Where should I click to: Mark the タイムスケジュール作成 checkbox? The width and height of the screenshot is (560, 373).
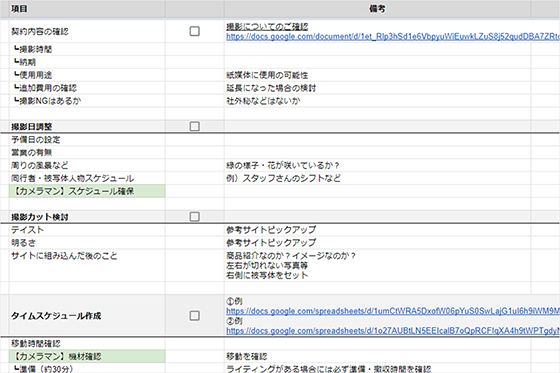coord(194,315)
